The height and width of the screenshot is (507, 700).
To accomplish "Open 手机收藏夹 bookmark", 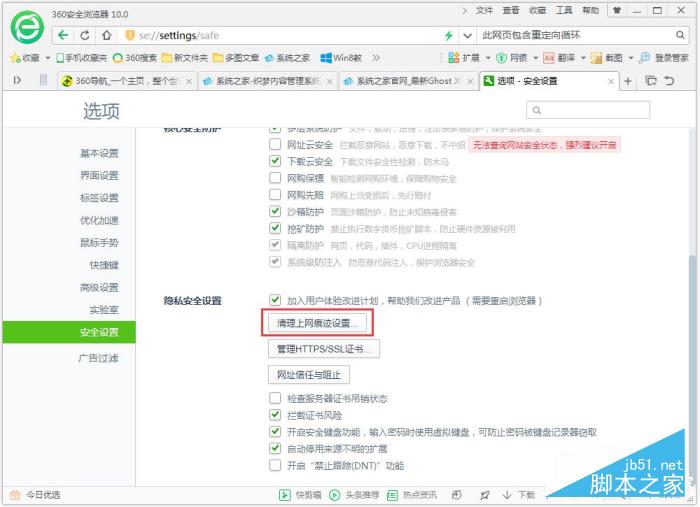I will pos(82,58).
